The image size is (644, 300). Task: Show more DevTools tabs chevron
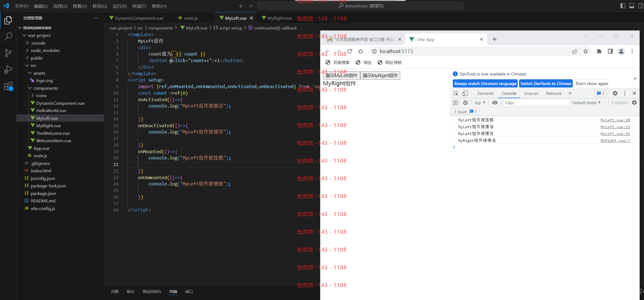(x=570, y=94)
